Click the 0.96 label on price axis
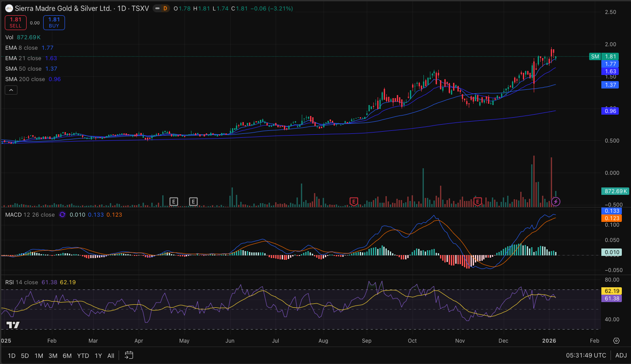The image size is (631, 364). tap(611, 111)
